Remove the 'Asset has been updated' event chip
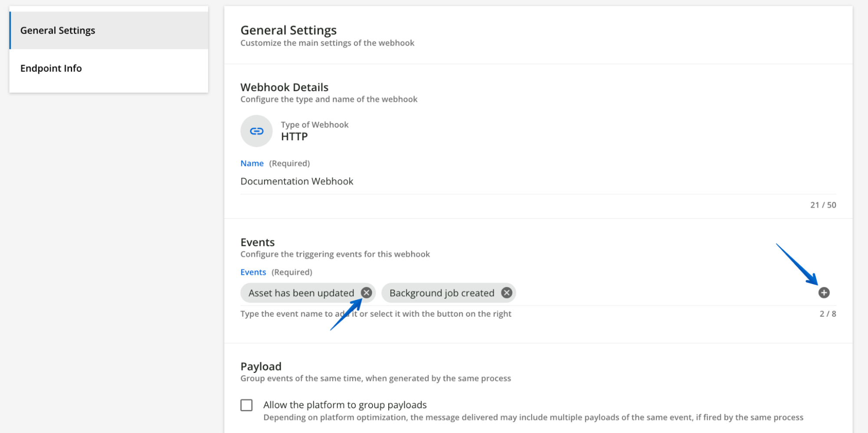The height and width of the screenshot is (433, 868). [366, 292]
